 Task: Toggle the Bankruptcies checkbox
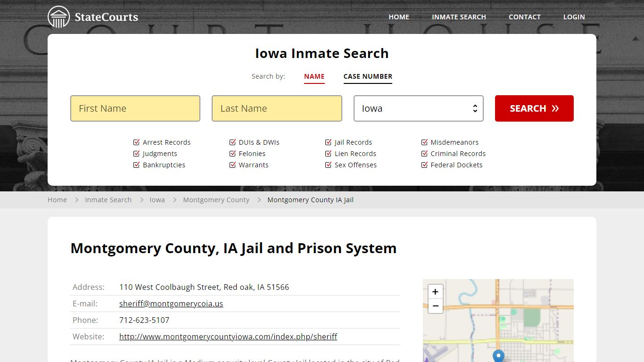(x=137, y=165)
